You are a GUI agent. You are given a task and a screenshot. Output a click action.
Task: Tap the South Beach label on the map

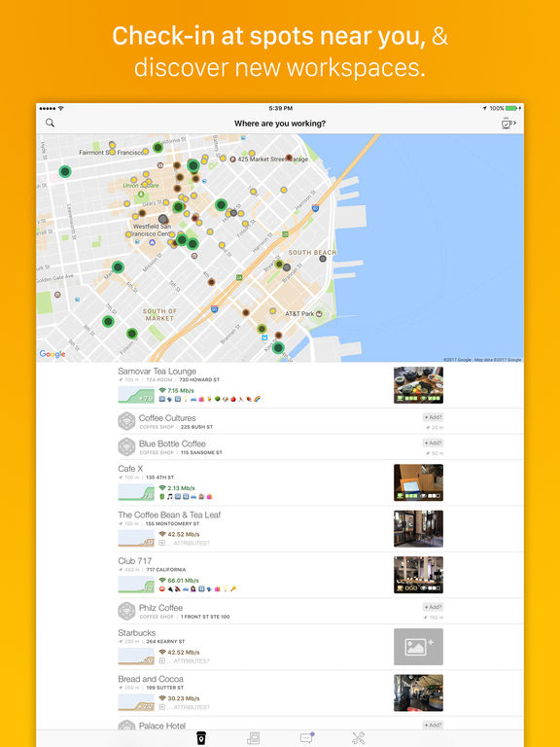tap(312, 253)
